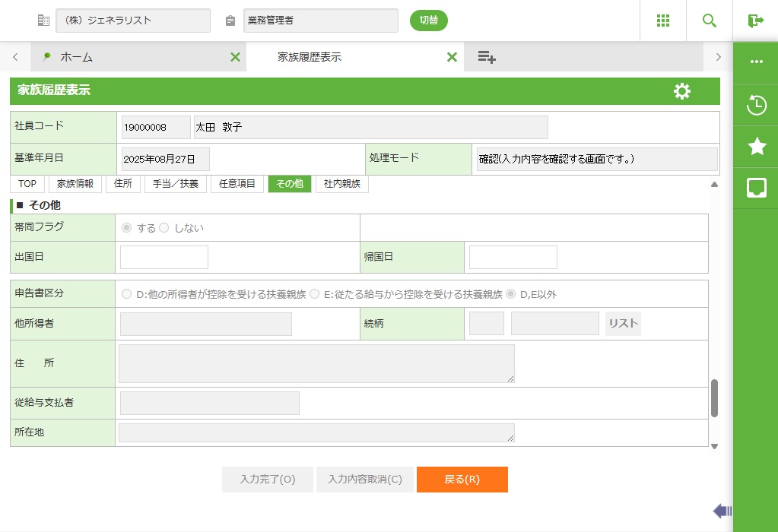Open the history clock icon in the sidebar
This screenshot has height=532, width=778.
pos(756,105)
